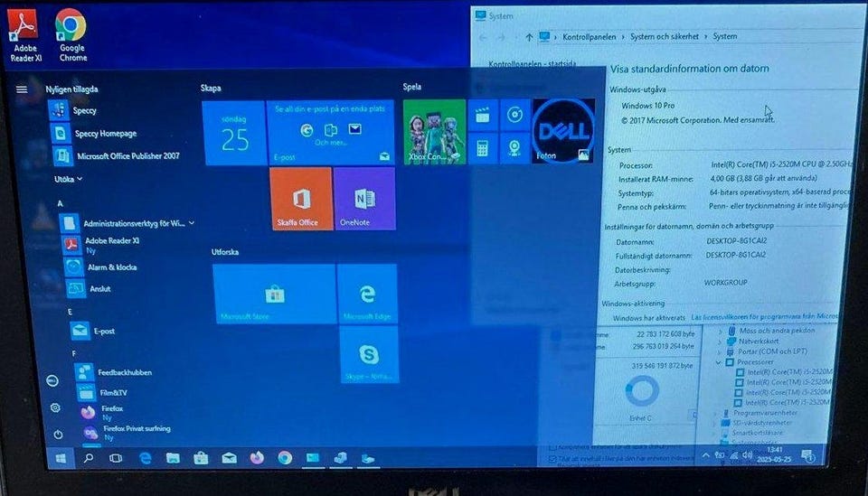868x496 pixels.
Task: Open the webcam camera tile
Action: (x=514, y=148)
